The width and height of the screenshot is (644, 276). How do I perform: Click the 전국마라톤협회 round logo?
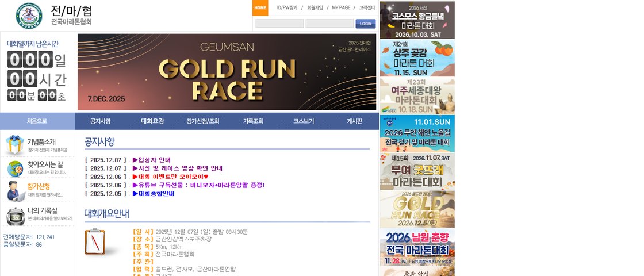[x=29, y=16]
